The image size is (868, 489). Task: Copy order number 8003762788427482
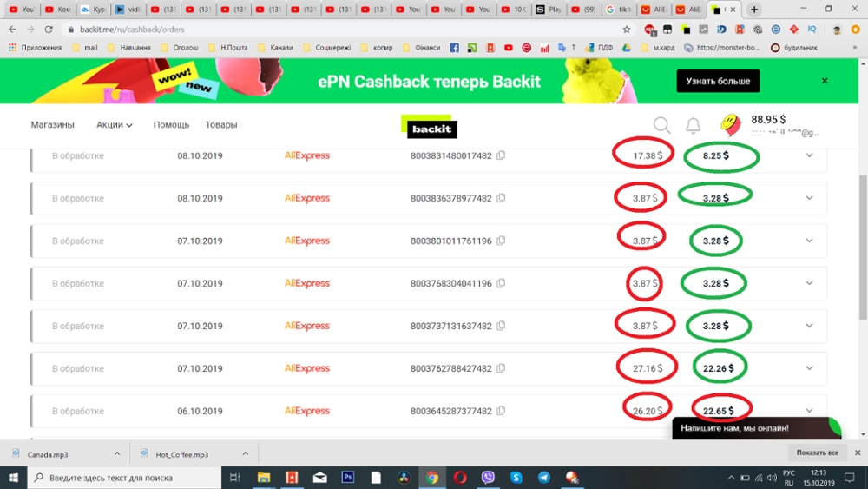point(501,369)
